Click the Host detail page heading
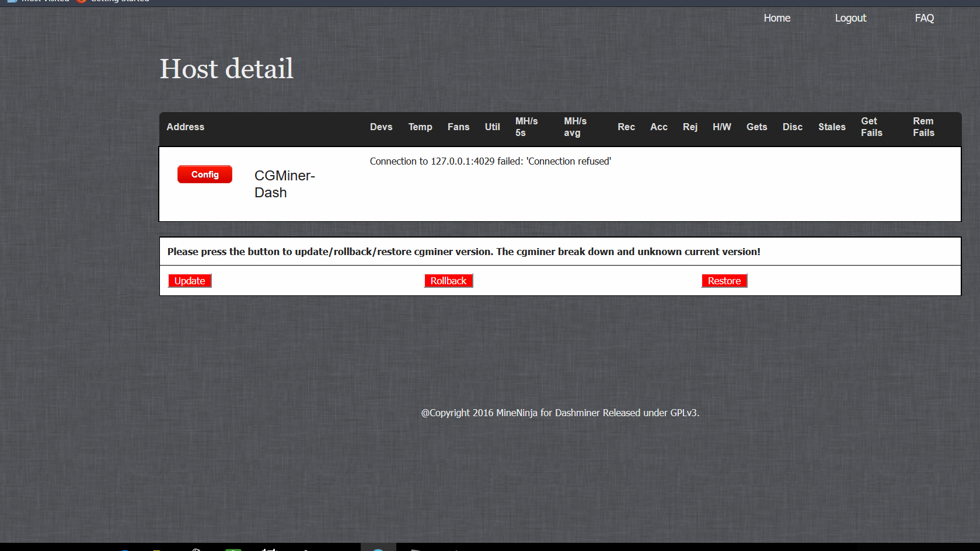The width and height of the screenshot is (980, 551). click(226, 69)
